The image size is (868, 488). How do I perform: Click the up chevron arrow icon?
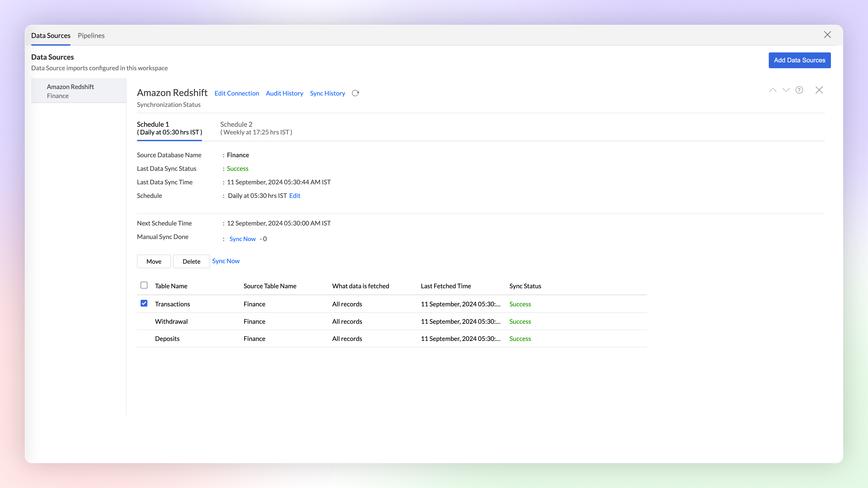pyautogui.click(x=773, y=90)
